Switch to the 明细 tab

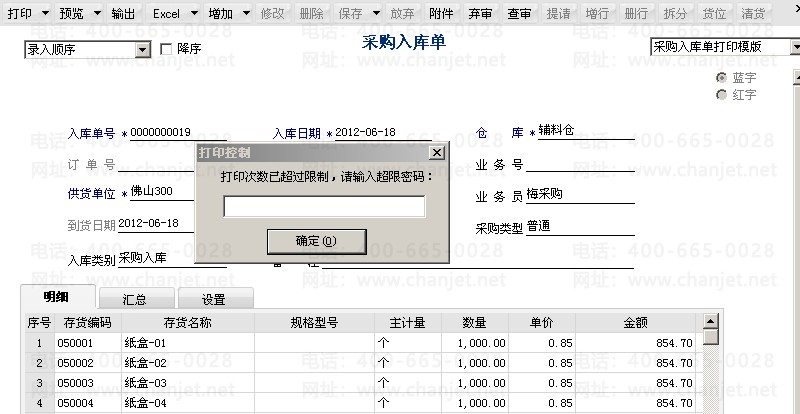pos(57,297)
